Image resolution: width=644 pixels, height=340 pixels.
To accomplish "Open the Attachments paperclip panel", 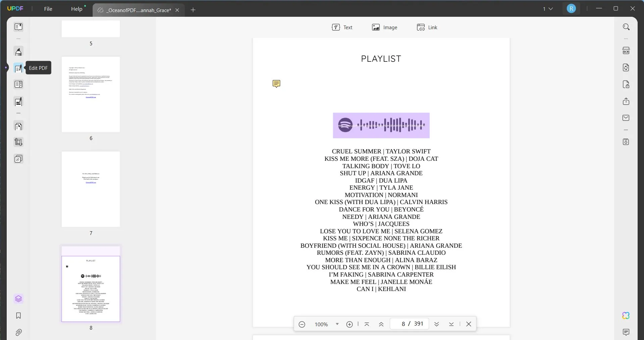I will 18,332.
